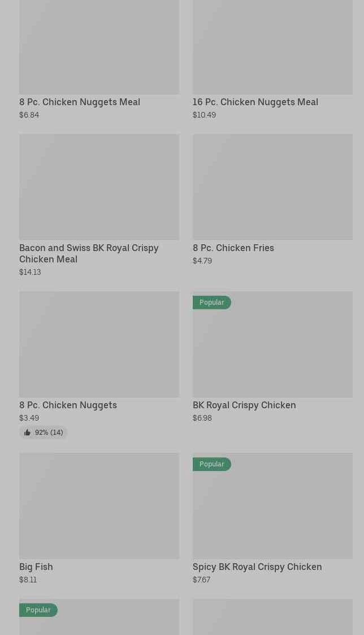
Task: Click the Popular badge on Spicy BK Royal Crispy
Action: click(x=212, y=464)
